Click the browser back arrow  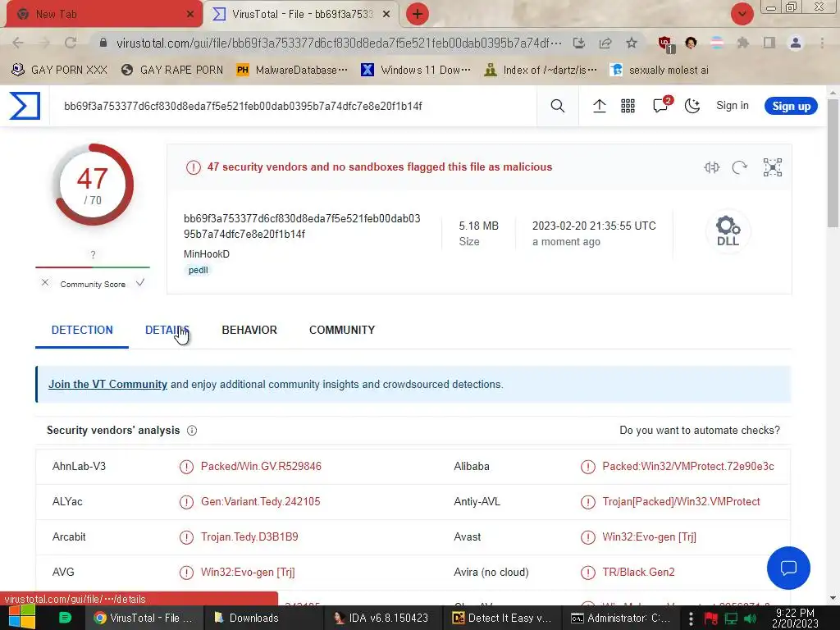click(18, 43)
